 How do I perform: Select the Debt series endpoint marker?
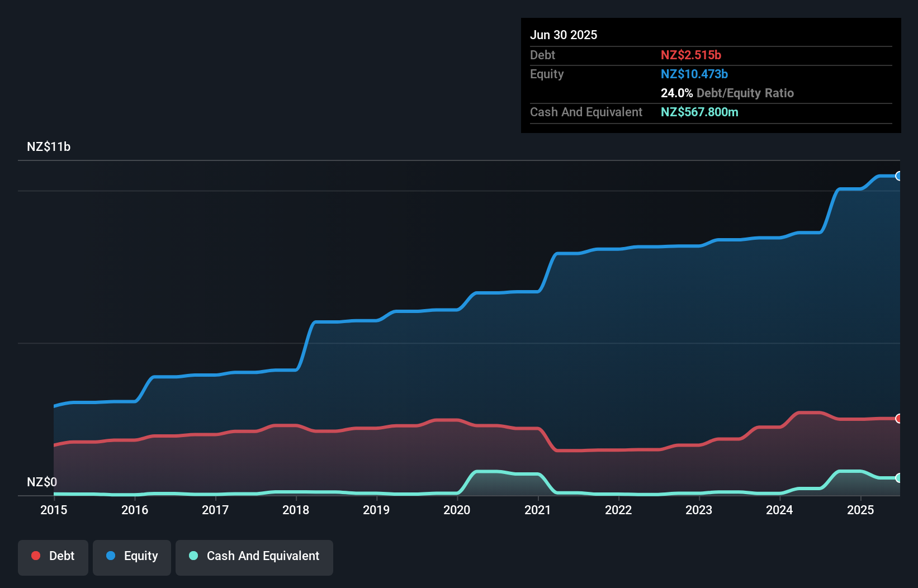pos(899,418)
